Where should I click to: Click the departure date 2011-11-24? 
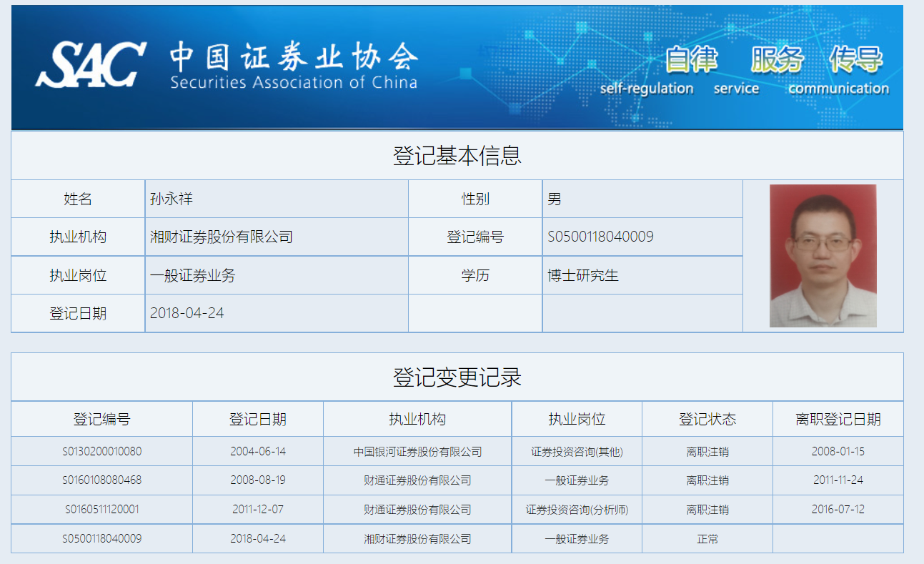coord(838,480)
